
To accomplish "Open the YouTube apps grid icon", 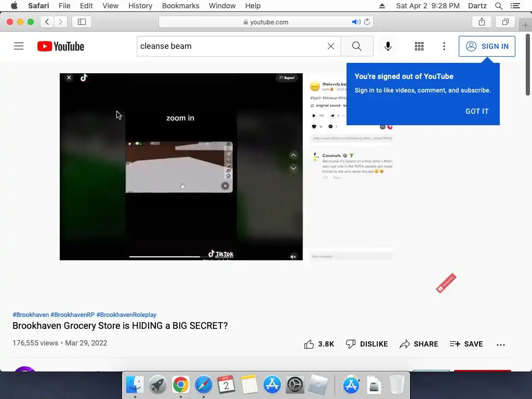I will click(x=419, y=46).
